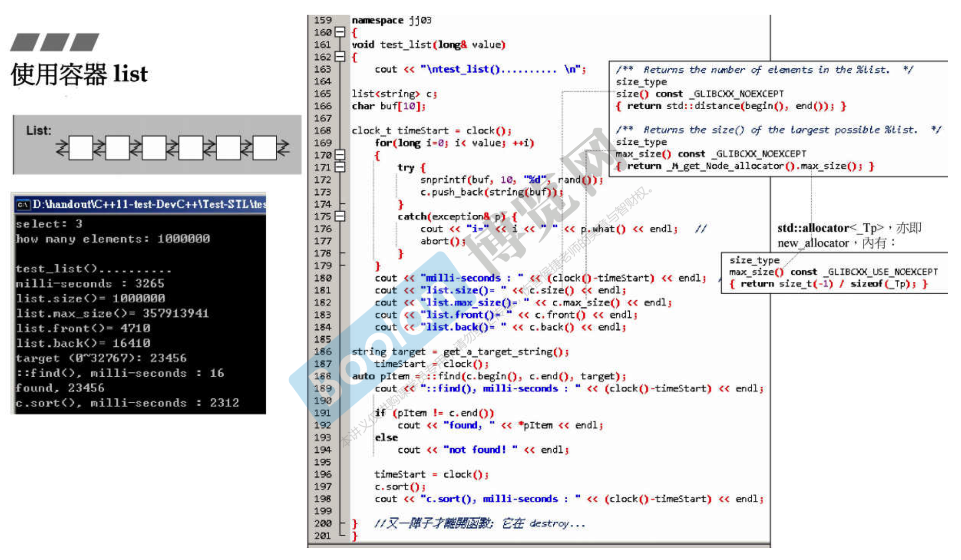Click the first gray slide header parallelogram
The width and height of the screenshot is (961, 560).
coord(25,42)
